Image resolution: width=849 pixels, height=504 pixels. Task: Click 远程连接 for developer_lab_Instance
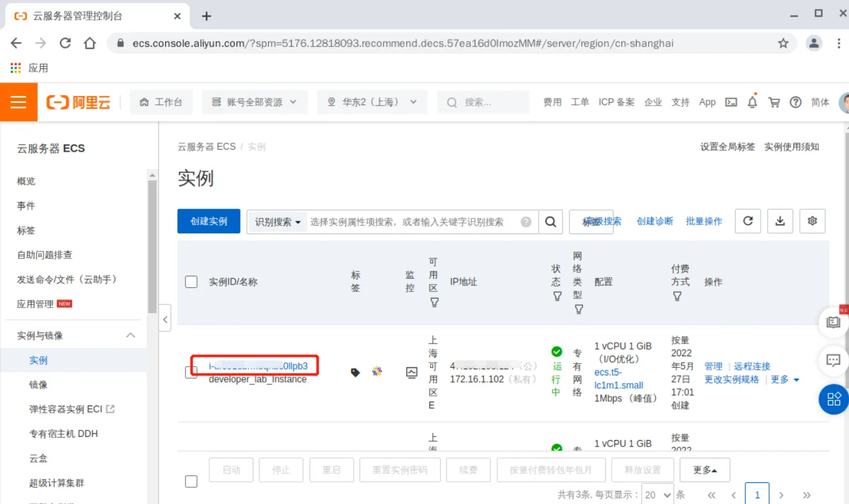tap(752, 366)
